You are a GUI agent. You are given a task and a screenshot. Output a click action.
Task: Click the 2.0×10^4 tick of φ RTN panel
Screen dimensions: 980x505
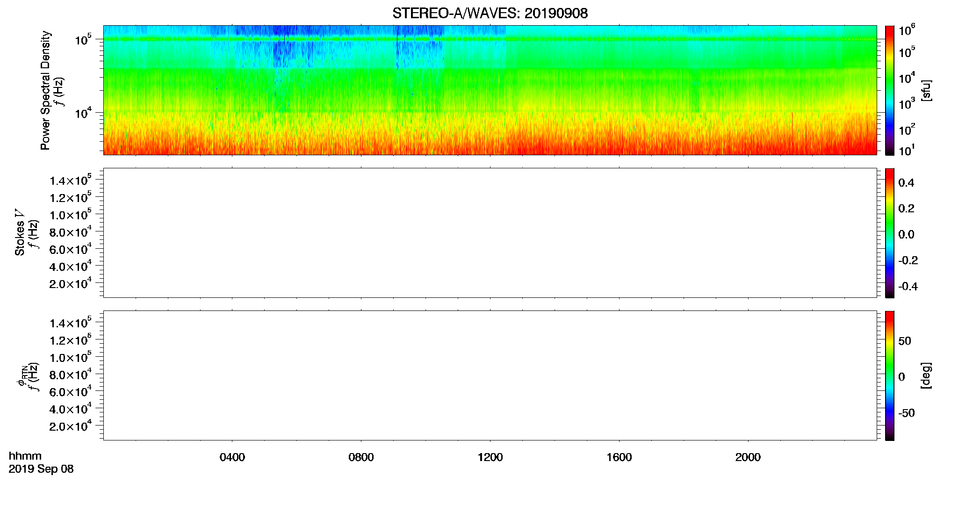pyautogui.click(x=71, y=426)
